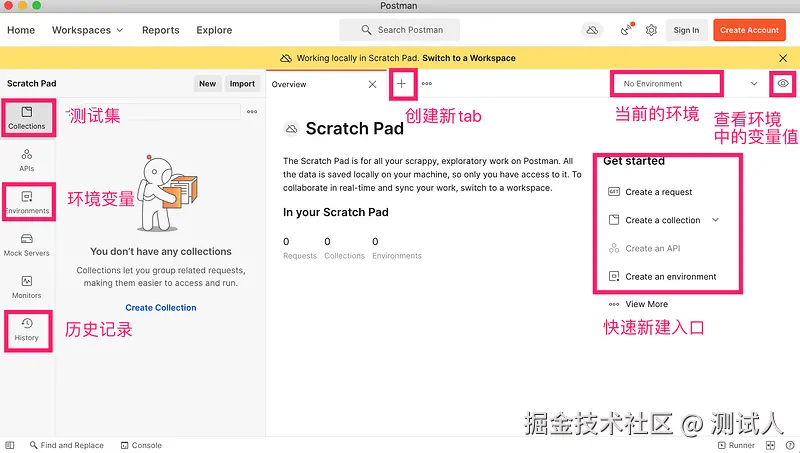Click the Collections count label
This screenshot has height=453, width=800.
click(x=344, y=256)
